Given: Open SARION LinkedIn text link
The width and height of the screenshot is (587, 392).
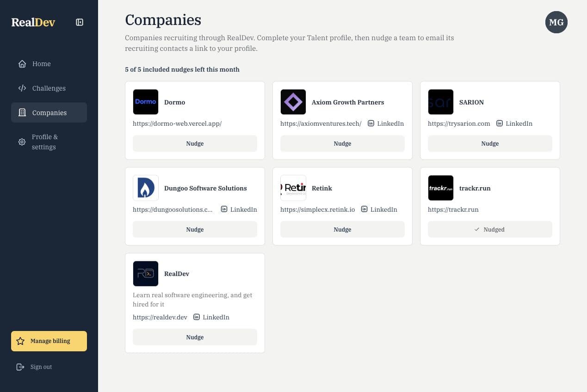Looking at the screenshot, I should (x=519, y=123).
